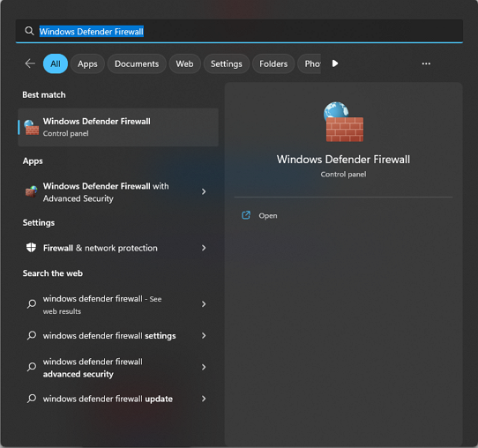The height and width of the screenshot is (448, 478).
Task: Click the search input field with highlighted text
Action: coord(239,31)
